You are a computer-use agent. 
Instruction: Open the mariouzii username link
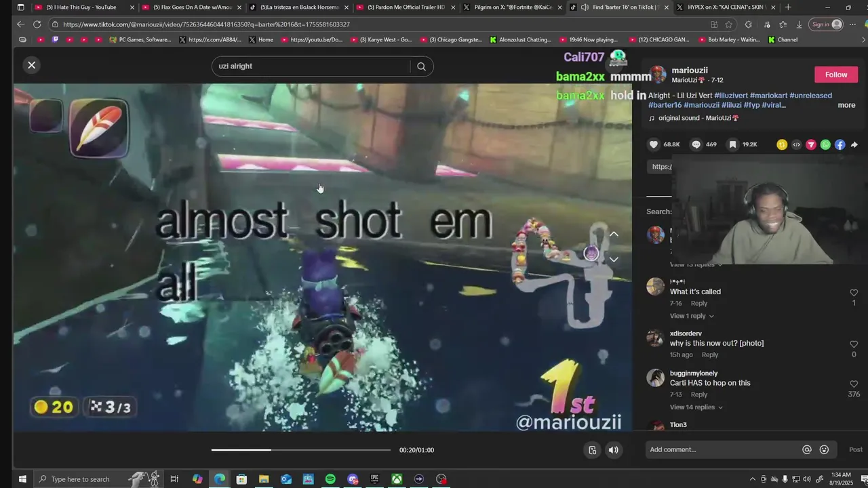point(690,70)
